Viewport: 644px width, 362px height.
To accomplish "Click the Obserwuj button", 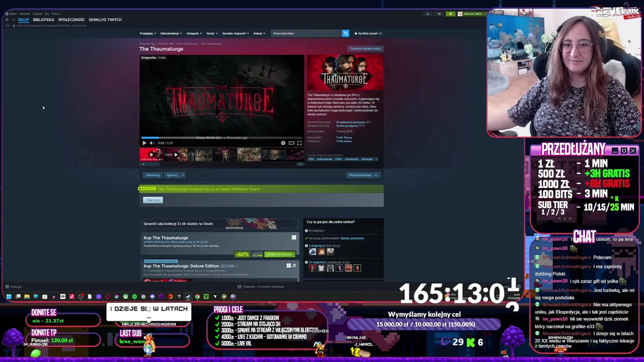I will (x=152, y=175).
